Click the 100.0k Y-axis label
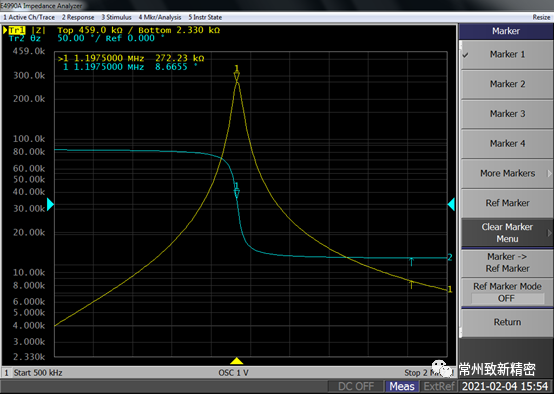 (x=29, y=139)
